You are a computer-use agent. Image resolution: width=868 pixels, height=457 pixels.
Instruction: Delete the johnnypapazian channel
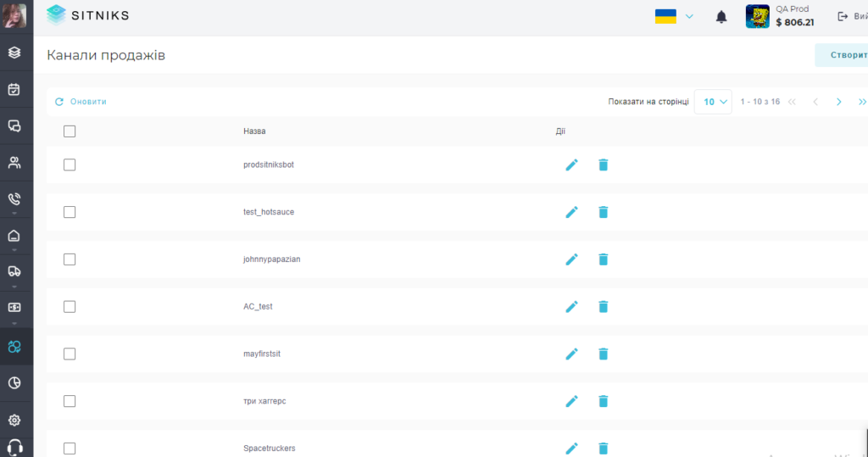pyautogui.click(x=604, y=259)
